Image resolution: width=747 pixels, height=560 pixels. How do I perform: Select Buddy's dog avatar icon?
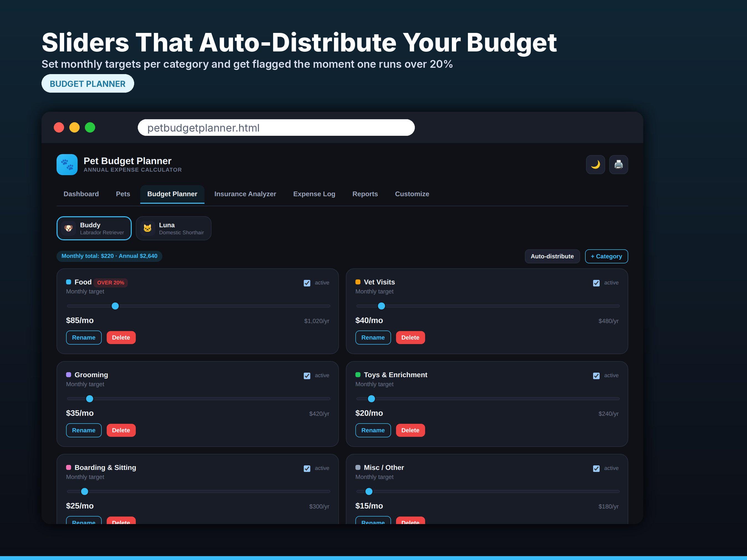pos(69,228)
